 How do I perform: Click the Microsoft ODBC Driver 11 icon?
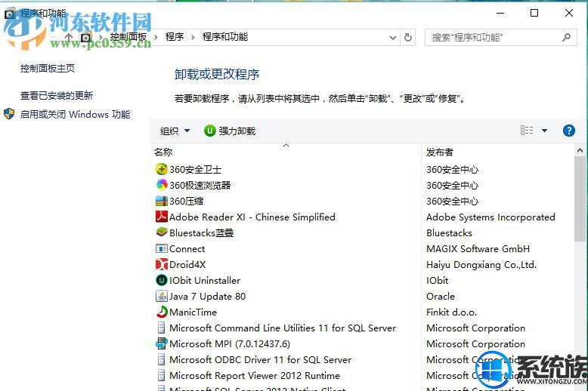[161, 359]
